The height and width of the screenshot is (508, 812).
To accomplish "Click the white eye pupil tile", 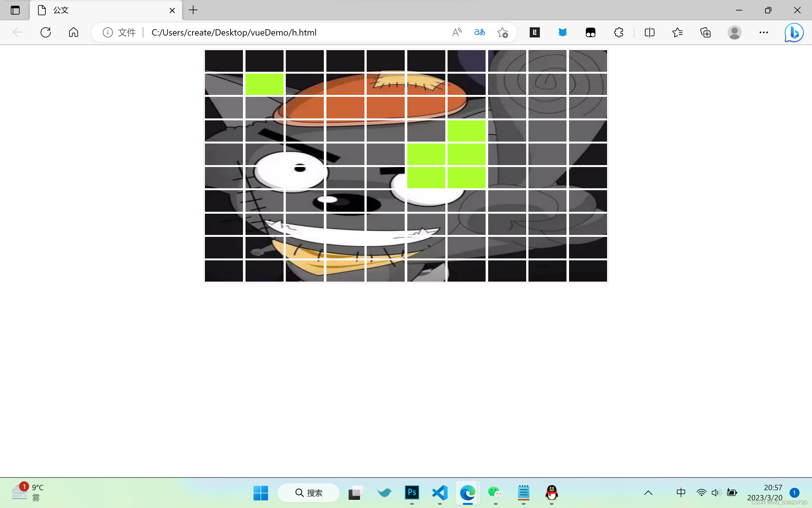I will click(305, 177).
